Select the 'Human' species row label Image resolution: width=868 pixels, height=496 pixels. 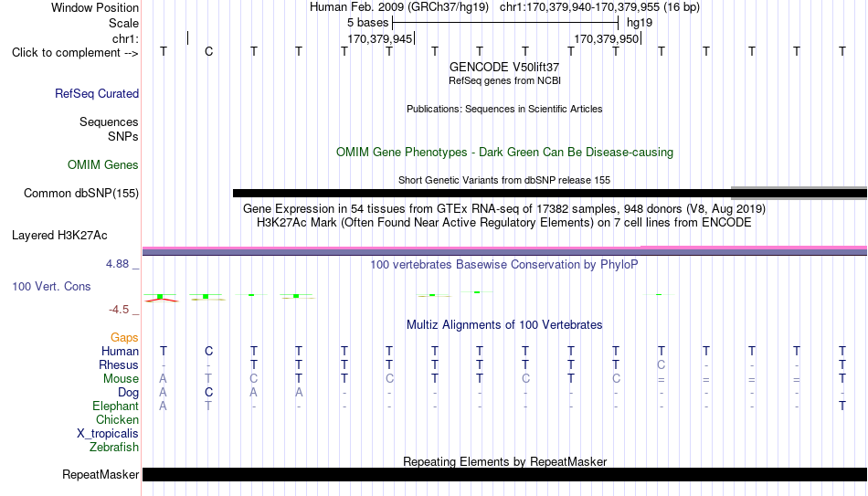120,351
